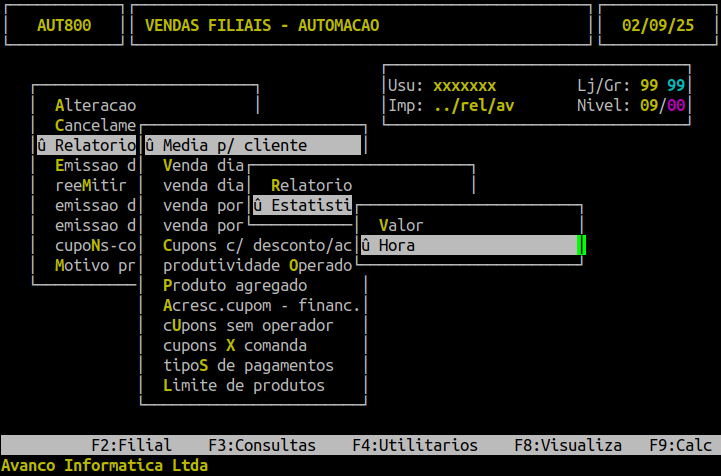The image size is (721, 476).
Task: Select tipoS de pagamentos entry
Action: point(248,366)
